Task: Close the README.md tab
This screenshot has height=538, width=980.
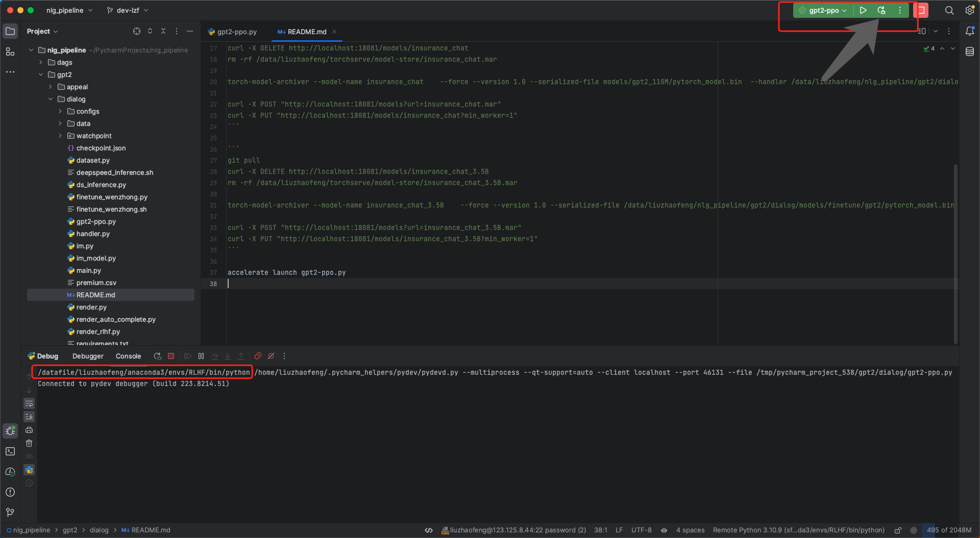Action: coord(334,32)
